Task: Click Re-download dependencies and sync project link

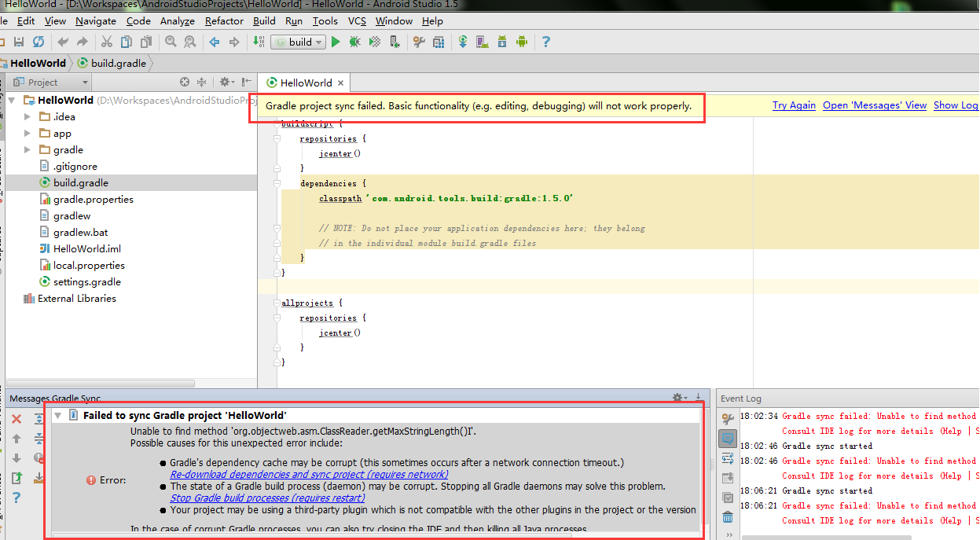Action: tap(309, 475)
